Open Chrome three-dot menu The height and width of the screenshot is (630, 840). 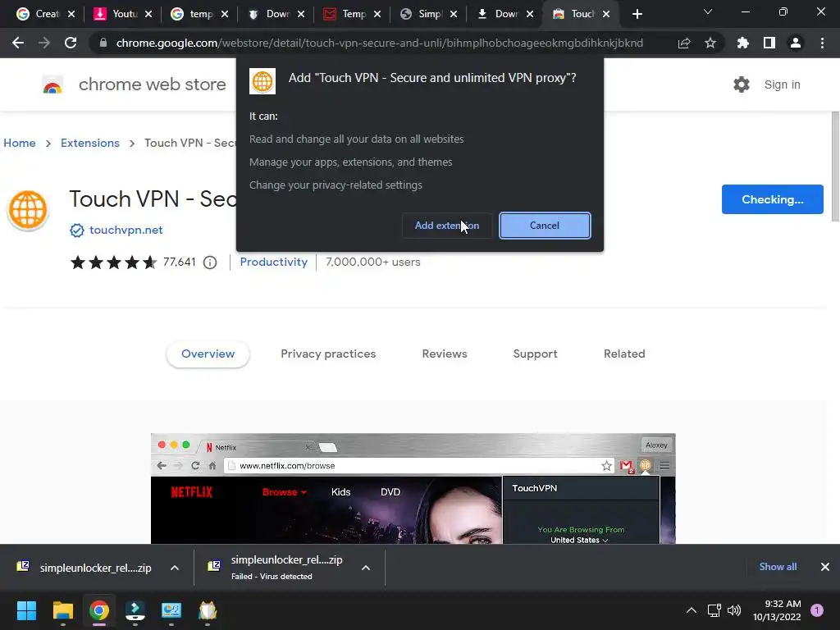tap(822, 43)
